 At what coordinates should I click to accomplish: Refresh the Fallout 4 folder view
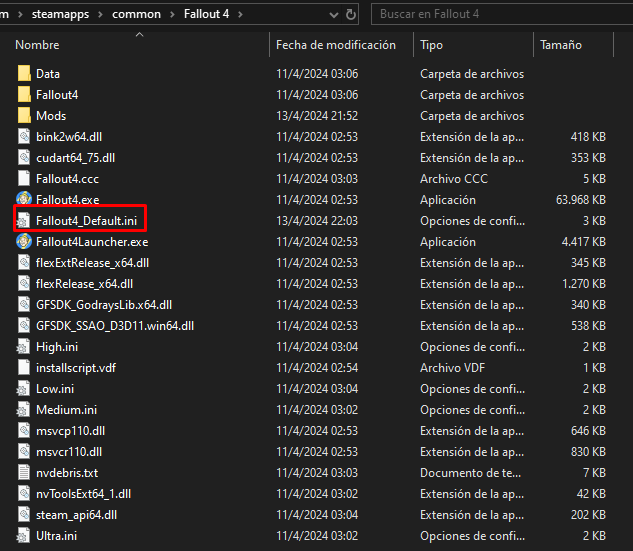(351, 15)
